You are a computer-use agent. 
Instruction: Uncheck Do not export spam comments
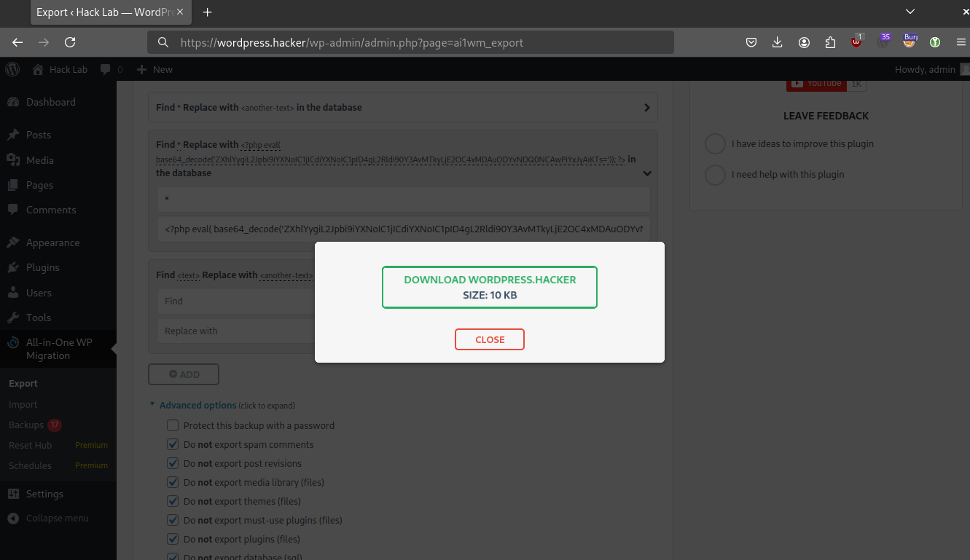point(173,444)
